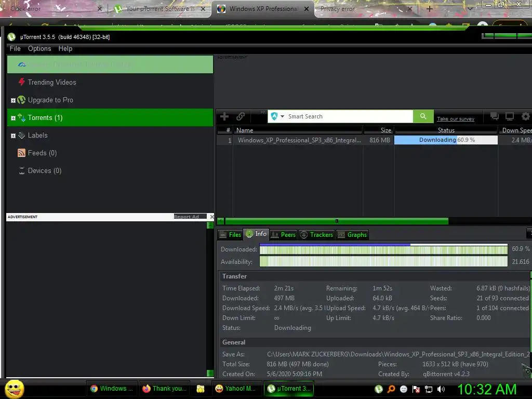Open a new browser tab
The height and width of the screenshot is (399, 532).
(x=429, y=9)
